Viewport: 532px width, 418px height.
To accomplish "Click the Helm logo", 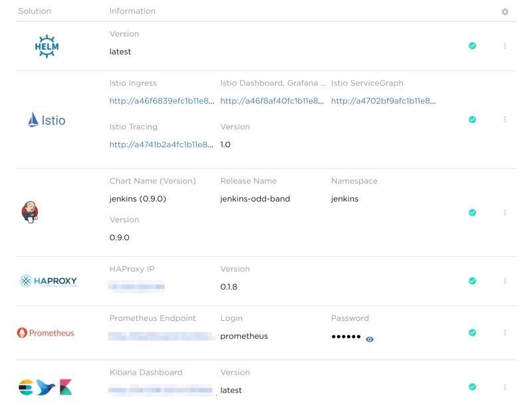I will coord(47,46).
